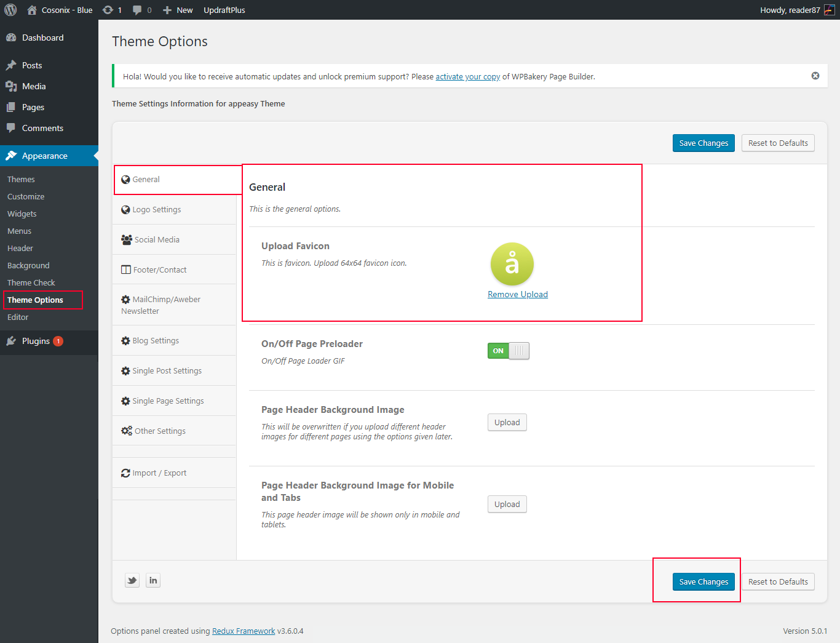Click the top Reset to Defaults button

pyautogui.click(x=777, y=143)
